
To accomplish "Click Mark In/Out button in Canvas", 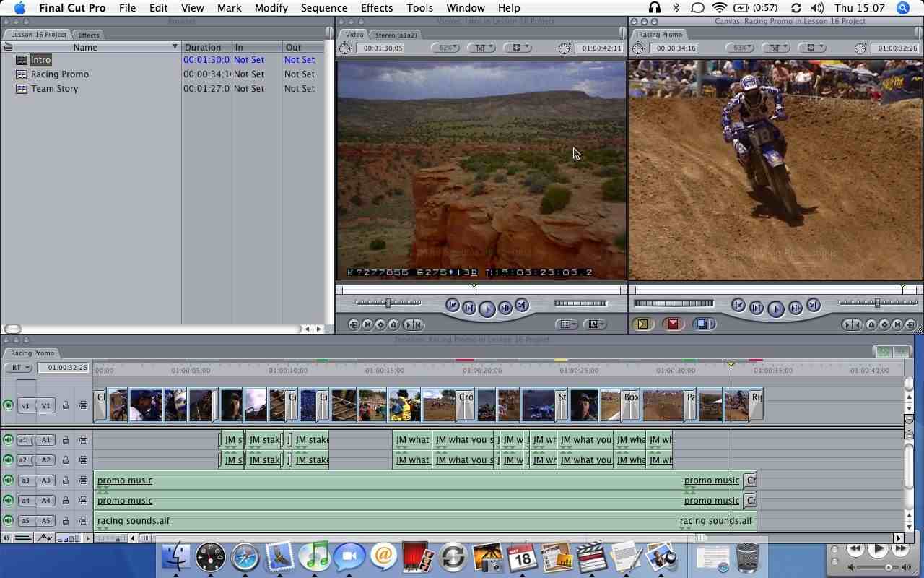I will pyautogui.click(x=852, y=324).
